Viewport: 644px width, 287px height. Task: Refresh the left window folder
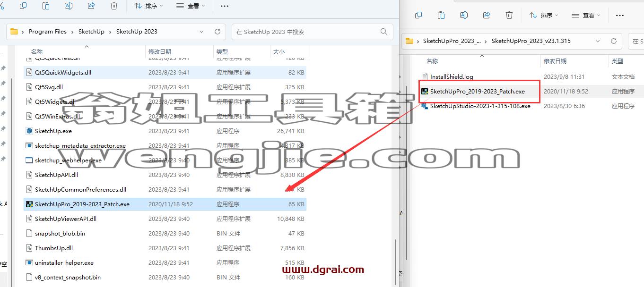[218, 32]
